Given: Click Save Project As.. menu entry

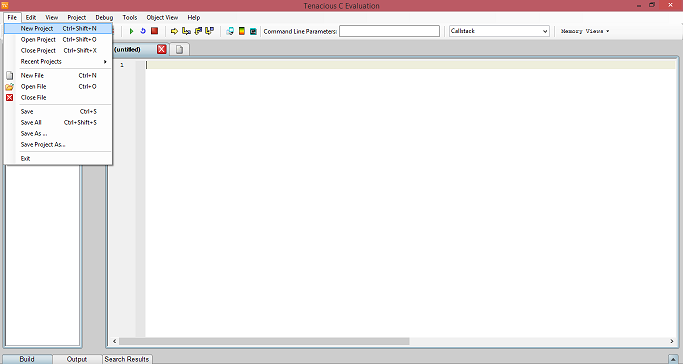Looking at the screenshot, I should point(58,145).
